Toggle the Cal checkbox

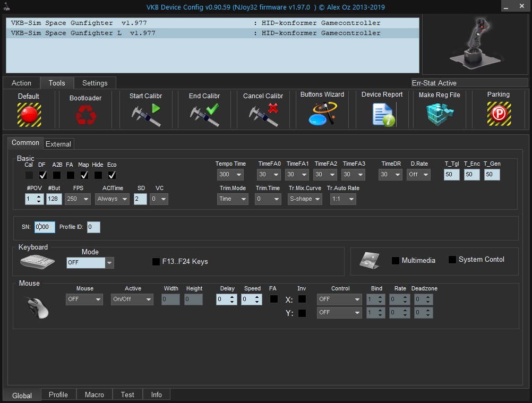(29, 175)
